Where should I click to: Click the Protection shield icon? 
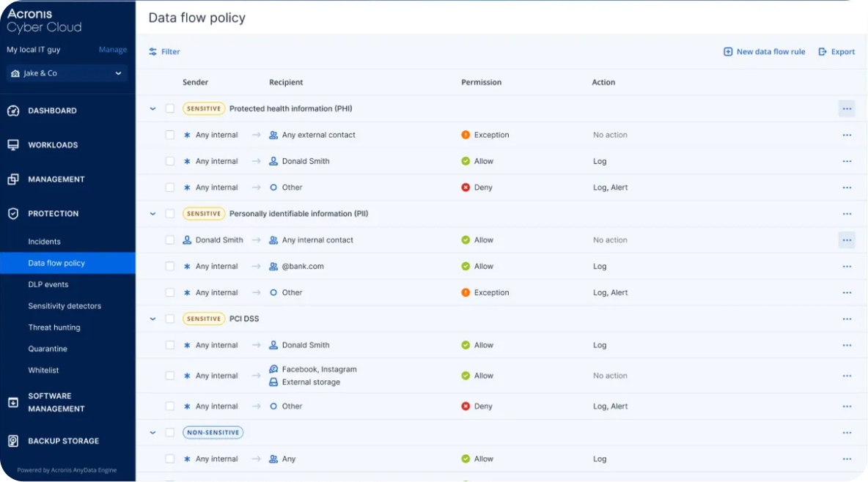(15, 213)
